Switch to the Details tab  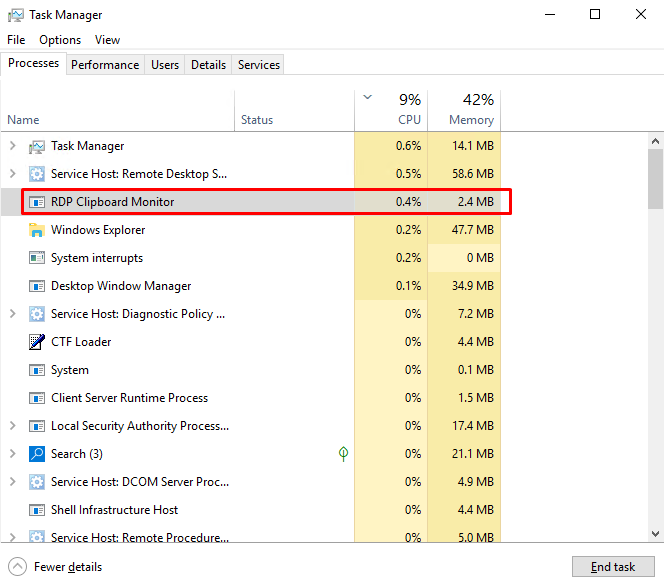tap(208, 65)
